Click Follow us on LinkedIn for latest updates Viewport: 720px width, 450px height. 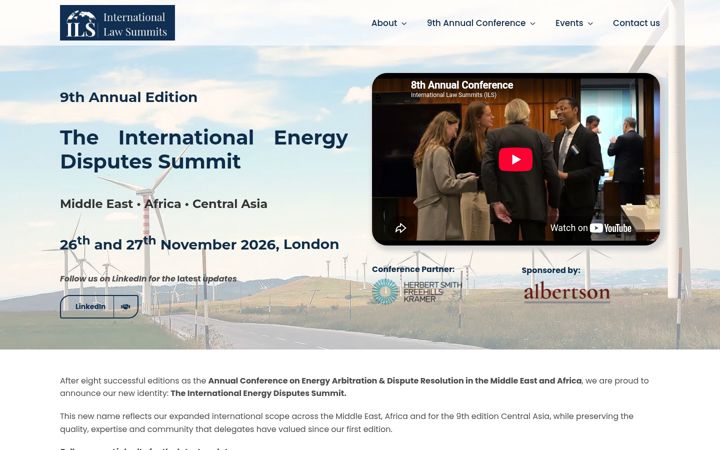click(x=148, y=279)
